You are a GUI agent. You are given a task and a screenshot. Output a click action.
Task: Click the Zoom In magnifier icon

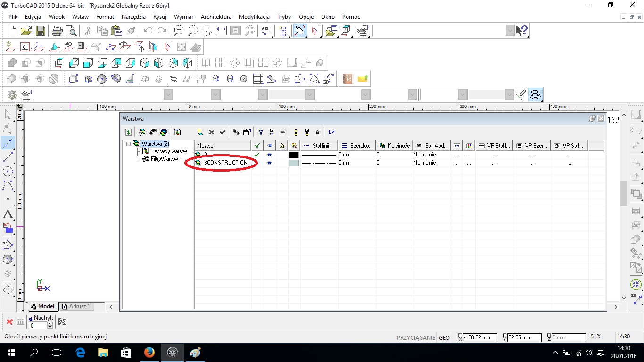178,31
